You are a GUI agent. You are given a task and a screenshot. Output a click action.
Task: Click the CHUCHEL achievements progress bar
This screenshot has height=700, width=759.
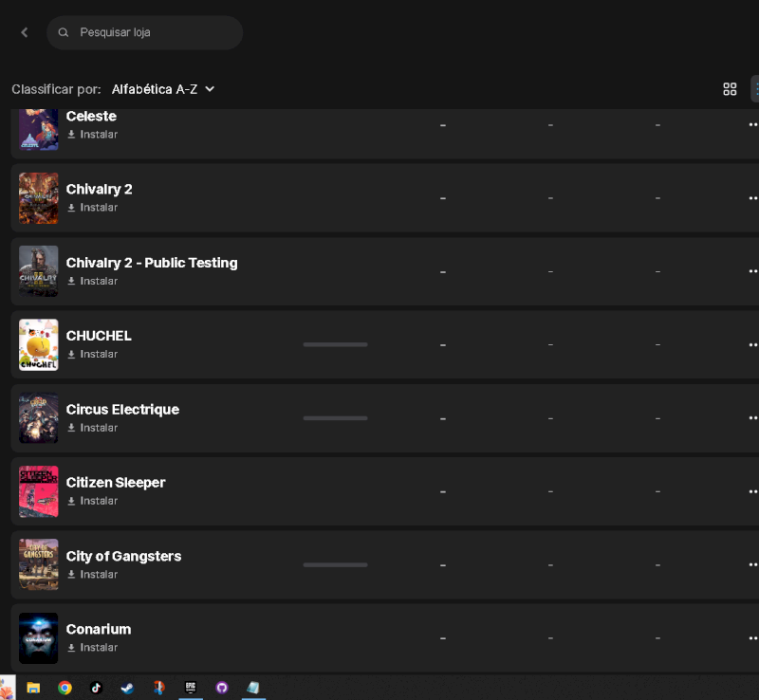click(x=335, y=344)
